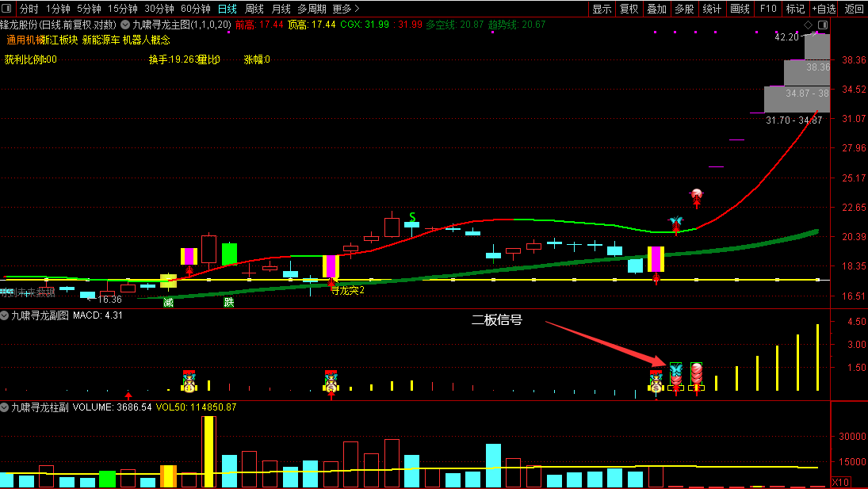868x489 pixels.
Task: Click the 42.20 arrow label
Action: (786, 37)
